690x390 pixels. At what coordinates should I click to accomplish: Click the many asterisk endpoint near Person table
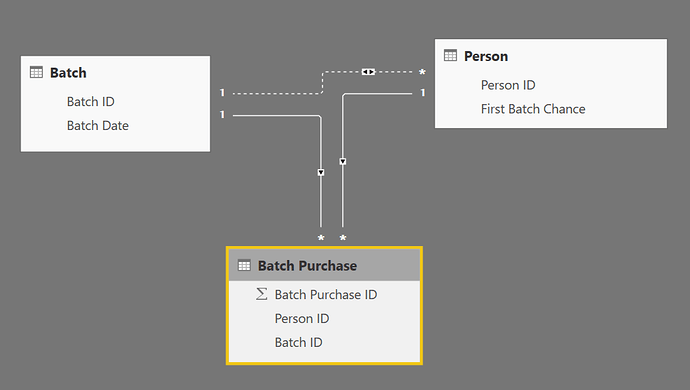[422, 72]
